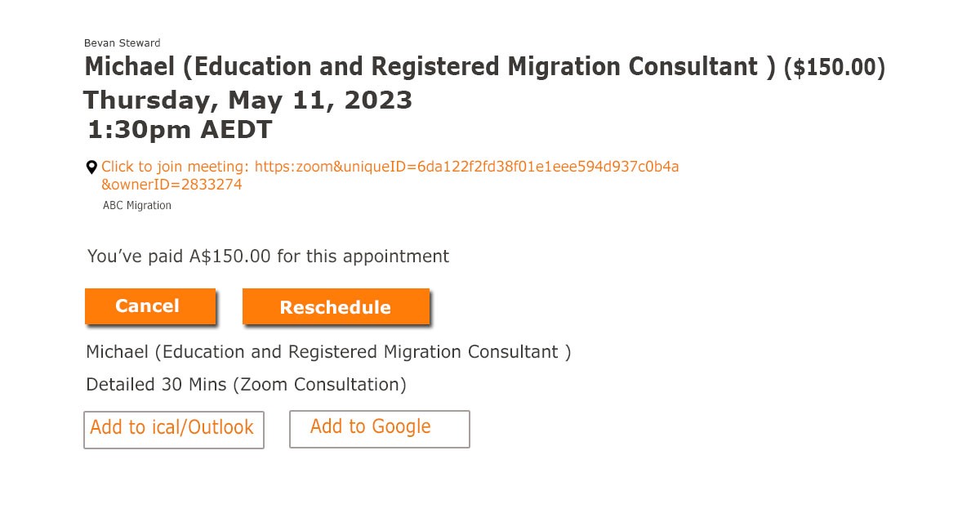Click the ($150.00) price in the heading
Viewport: 980px width, 513px height.
coord(834,68)
